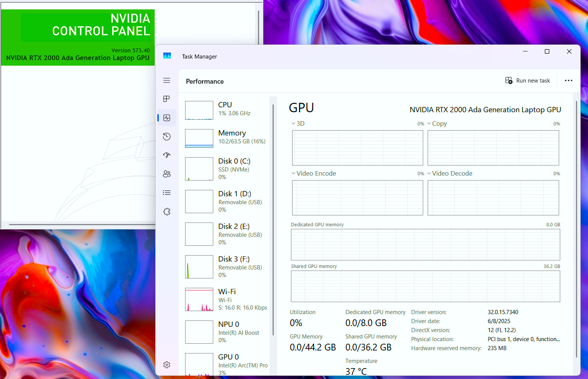
Task: Maximize the Task Manager window
Action: coord(547,51)
